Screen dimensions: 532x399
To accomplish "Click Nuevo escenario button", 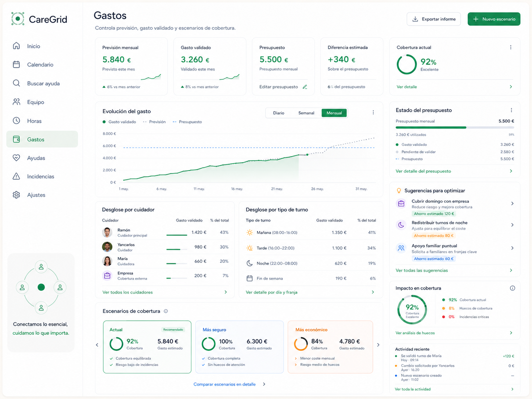I will (x=494, y=19).
